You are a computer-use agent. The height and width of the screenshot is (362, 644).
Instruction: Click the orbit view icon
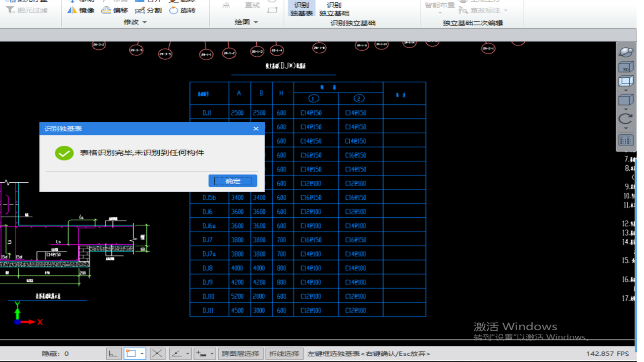pos(626,52)
